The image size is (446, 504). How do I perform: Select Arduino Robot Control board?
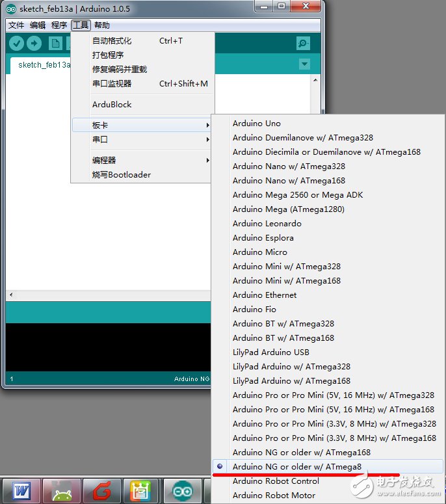[328, 481]
